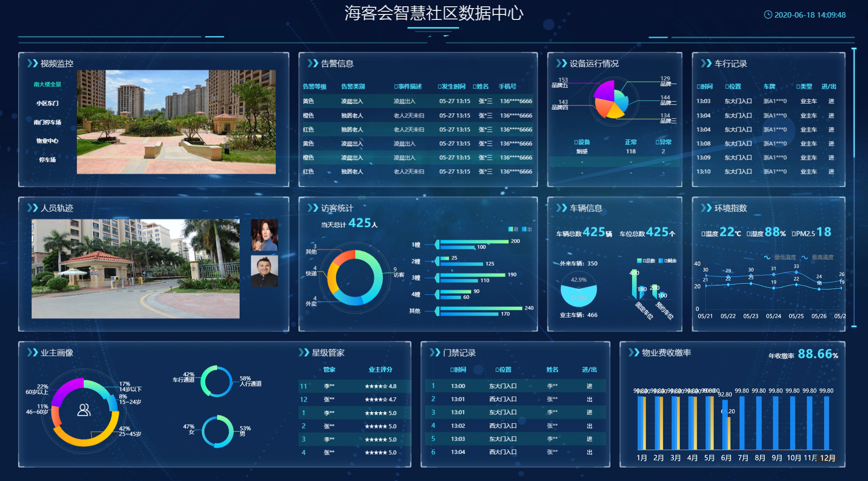Click the vertical scrollbar on right edge
This screenshot has height=481, width=868.
[854, 104]
